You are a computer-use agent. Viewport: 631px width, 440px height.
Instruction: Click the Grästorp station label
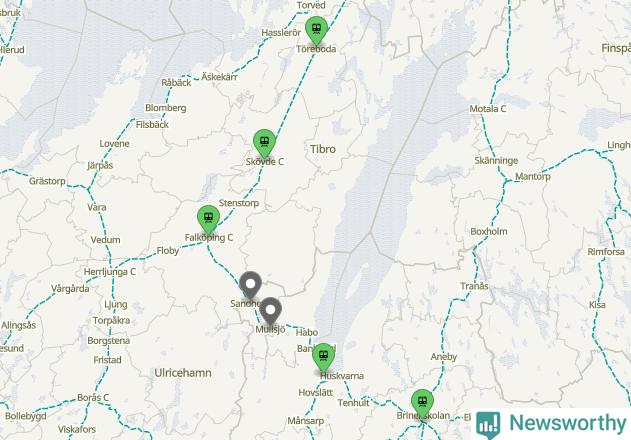(x=47, y=181)
